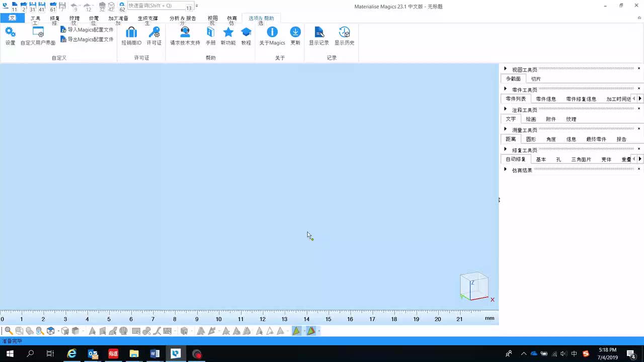Select the 切片 tab
644x362 pixels.
536,79
